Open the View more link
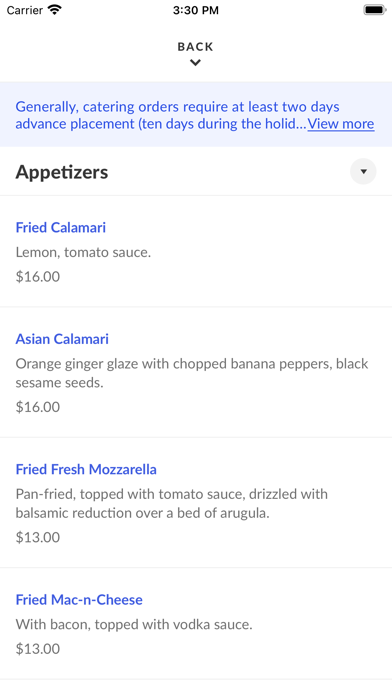392x696 pixels. [x=341, y=123]
